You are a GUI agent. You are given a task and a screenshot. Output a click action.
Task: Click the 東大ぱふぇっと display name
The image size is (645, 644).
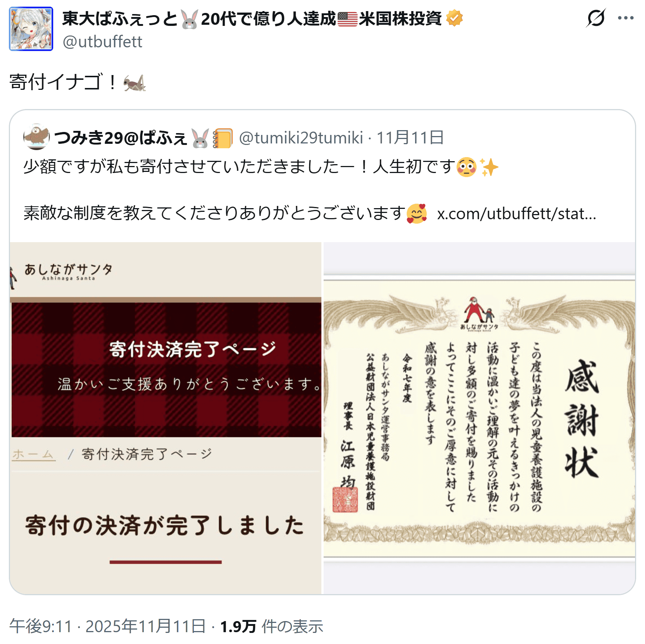pyautogui.click(x=120, y=18)
